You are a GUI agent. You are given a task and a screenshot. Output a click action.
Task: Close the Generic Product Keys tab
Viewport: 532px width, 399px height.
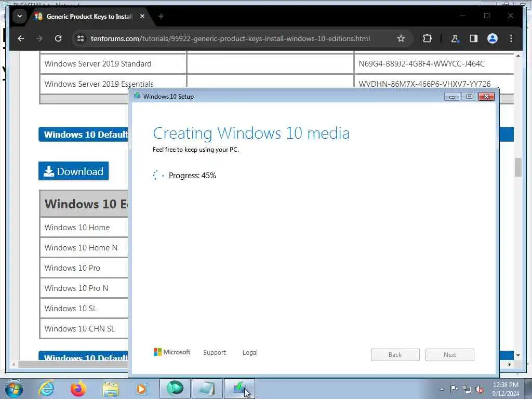[142, 16]
